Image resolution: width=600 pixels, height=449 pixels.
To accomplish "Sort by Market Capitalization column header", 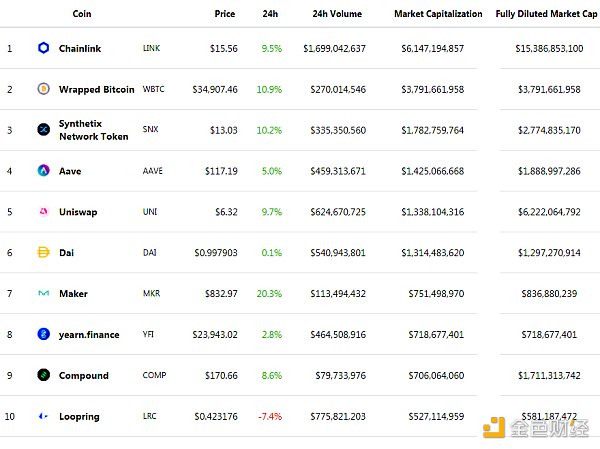I will tap(436, 14).
